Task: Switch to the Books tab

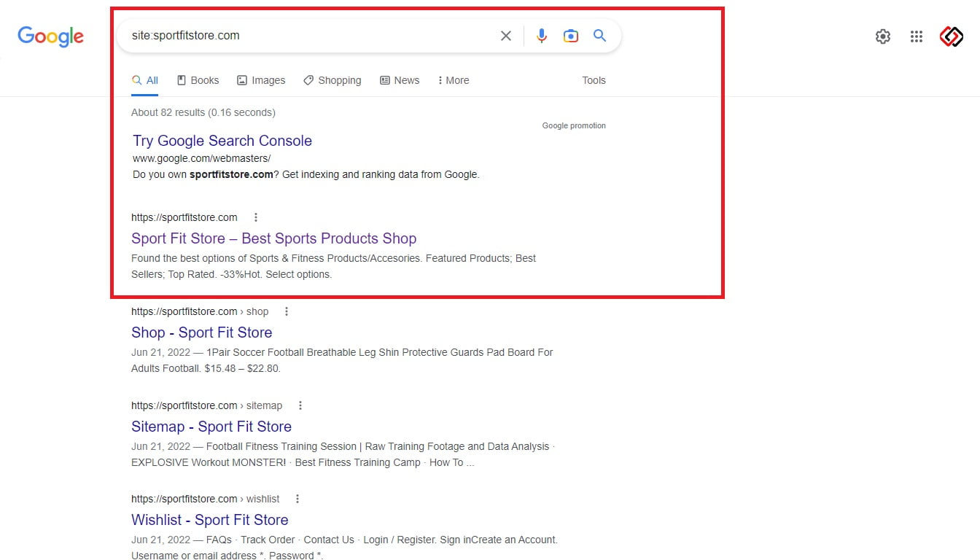Action: (x=198, y=80)
